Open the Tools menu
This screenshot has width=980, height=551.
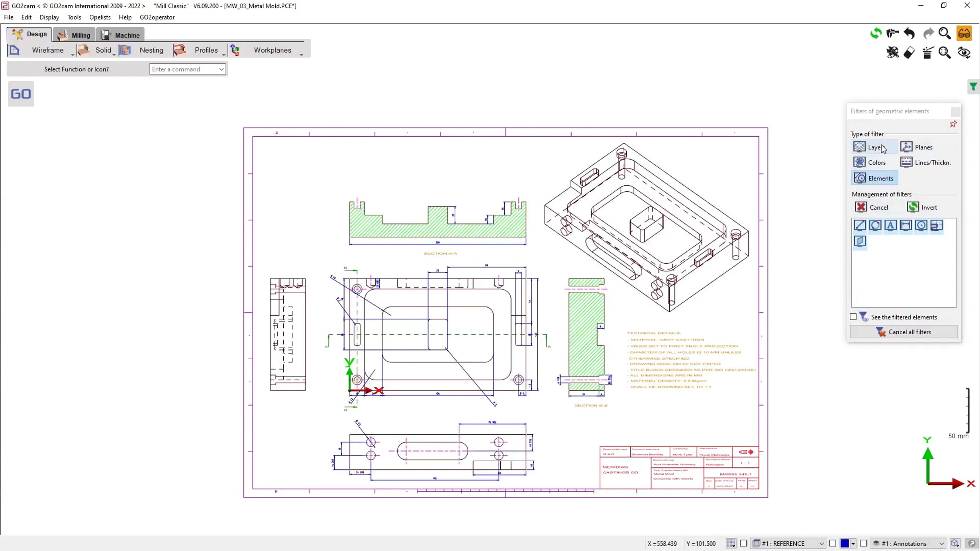pos(74,17)
